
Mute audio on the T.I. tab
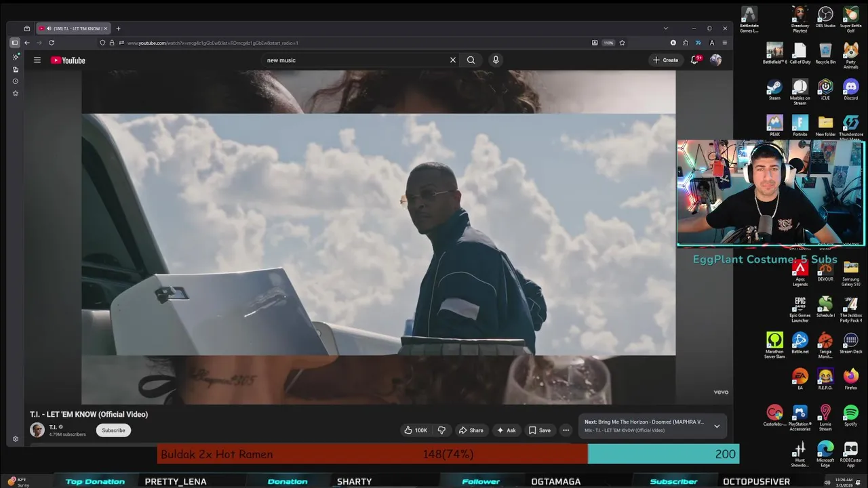tap(49, 28)
